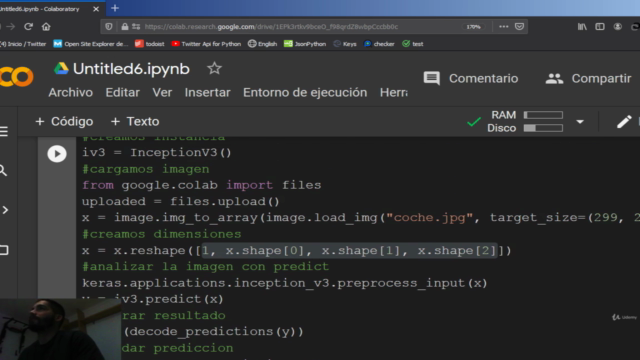Open the Herramientas menu

[x=393, y=93]
